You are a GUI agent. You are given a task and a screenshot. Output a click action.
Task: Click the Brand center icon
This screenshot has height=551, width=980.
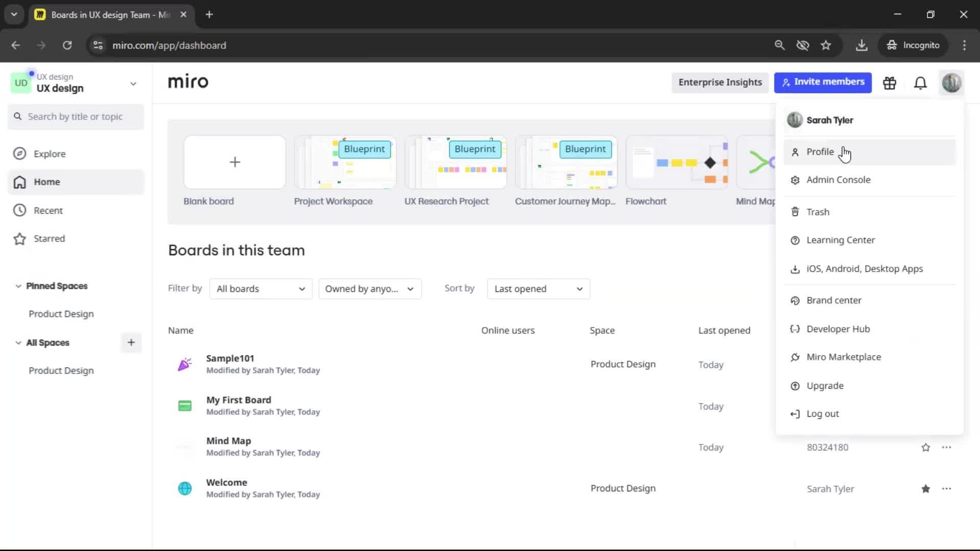coord(795,300)
